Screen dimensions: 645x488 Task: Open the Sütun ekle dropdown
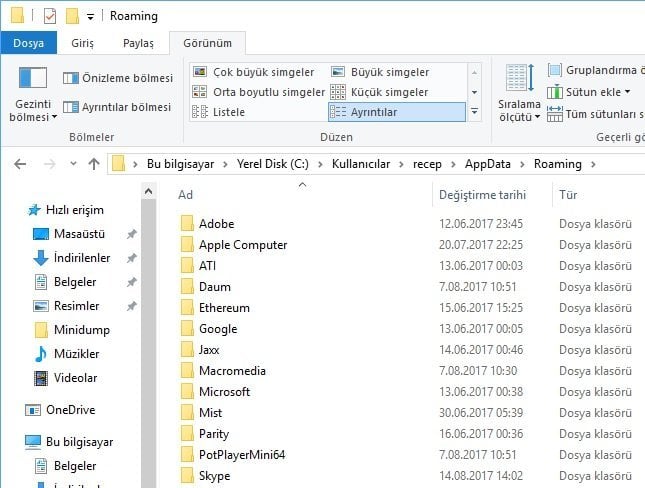(x=589, y=92)
